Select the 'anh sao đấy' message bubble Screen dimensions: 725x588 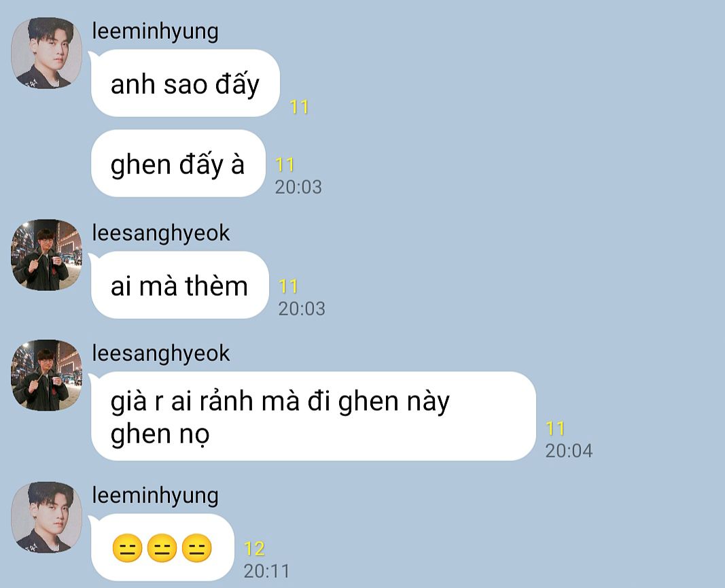coord(185,84)
